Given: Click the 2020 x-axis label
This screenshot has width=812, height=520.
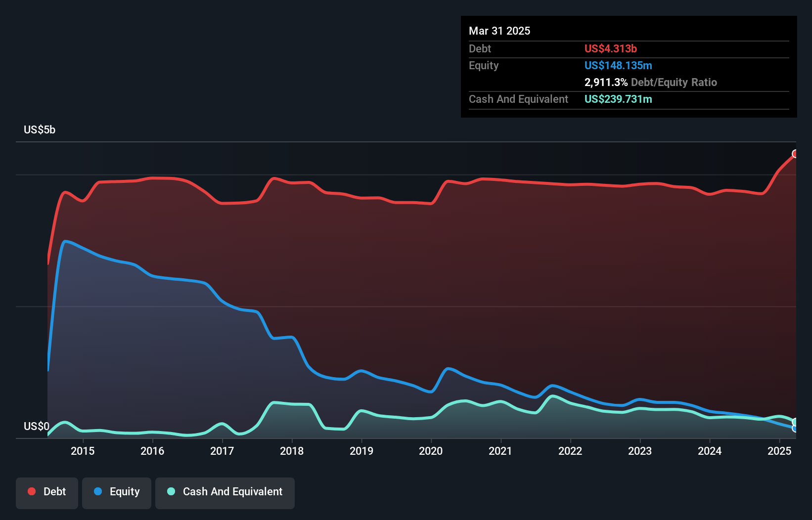Looking at the screenshot, I should [431, 451].
